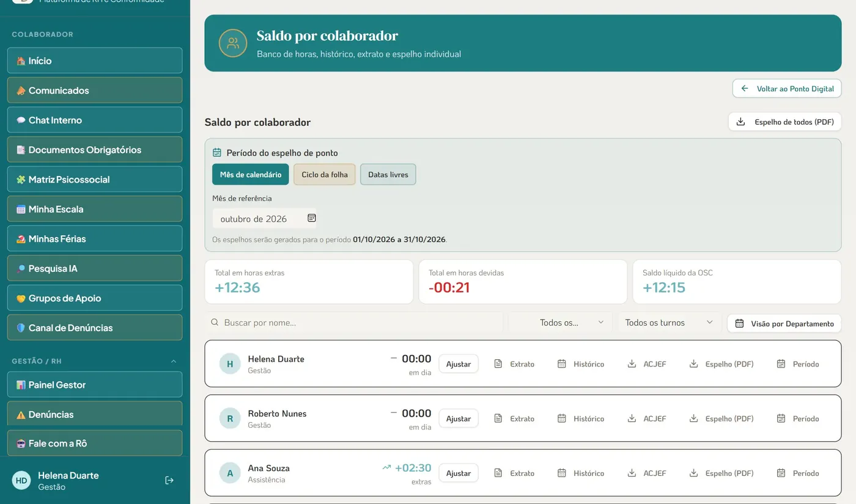This screenshot has width=856, height=504.
Task: Click Voltar ao Ponto Digital button
Action: coord(787,89)
